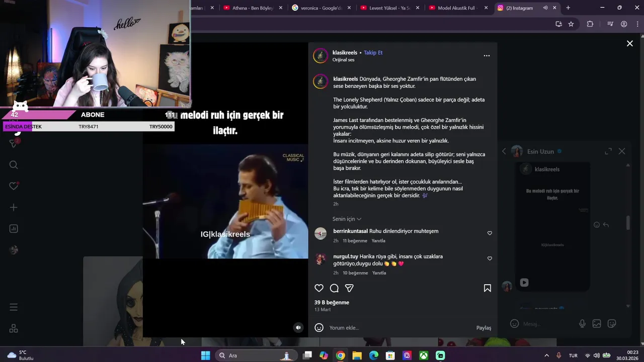This screenshot has width=644, height=362.
Task: Click the install app icon in the address bar
Action: pyautogui.click(x=558, y=24)
